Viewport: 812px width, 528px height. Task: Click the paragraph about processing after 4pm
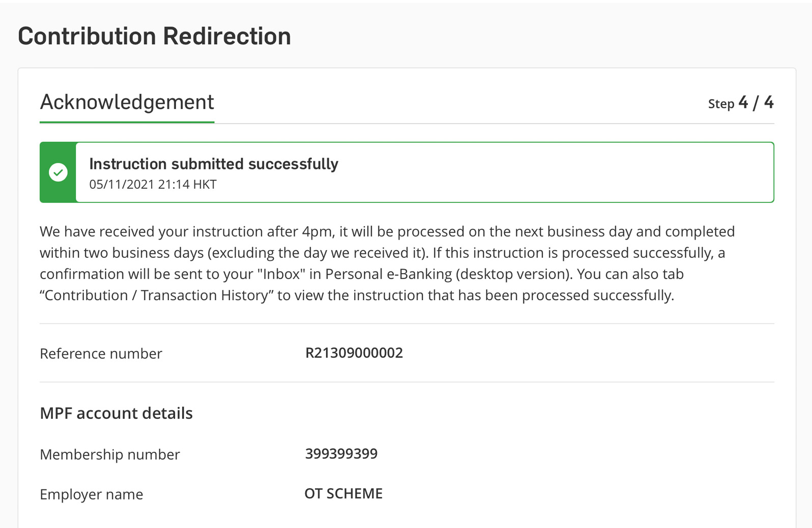point(387,263)
